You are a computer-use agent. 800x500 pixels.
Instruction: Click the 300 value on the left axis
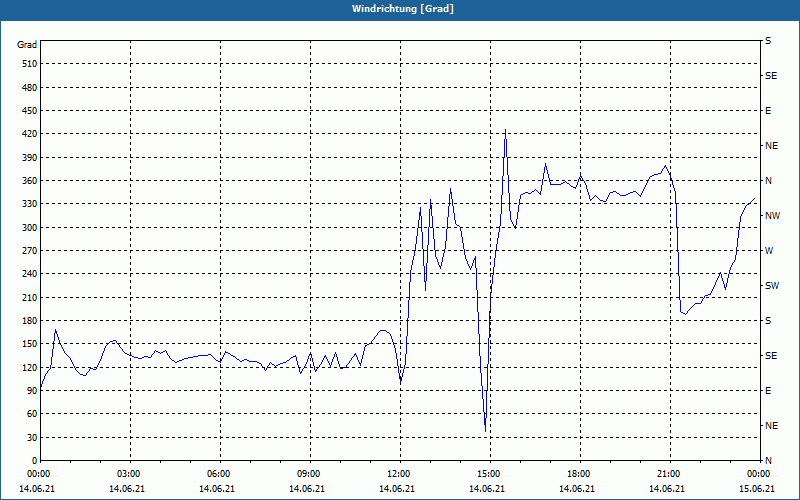click(x=30, y=228)
